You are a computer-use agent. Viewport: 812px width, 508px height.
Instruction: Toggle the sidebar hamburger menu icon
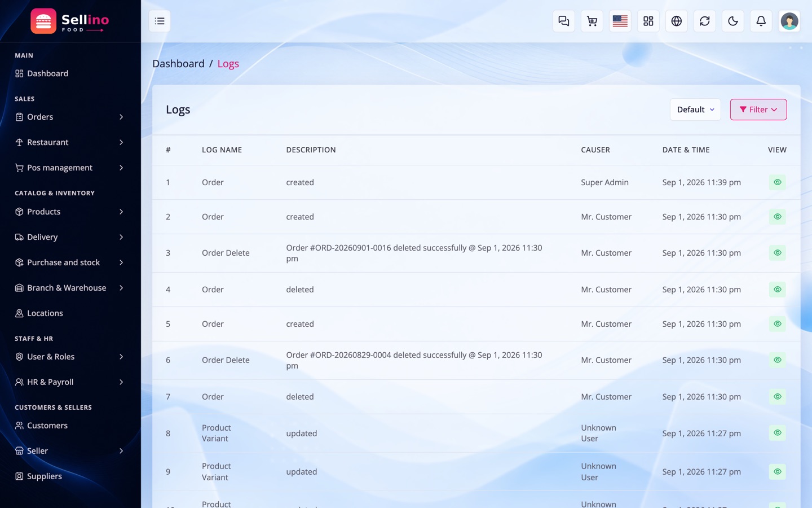point(160,21)
